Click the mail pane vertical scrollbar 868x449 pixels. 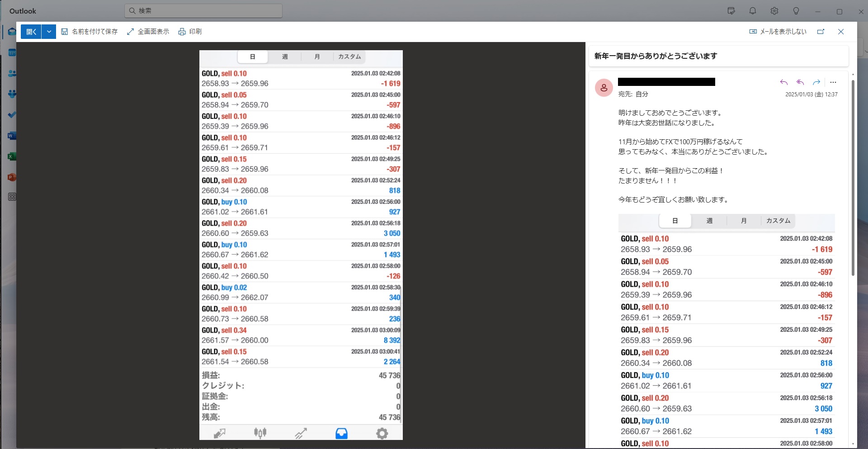click(x=853, y=177)
